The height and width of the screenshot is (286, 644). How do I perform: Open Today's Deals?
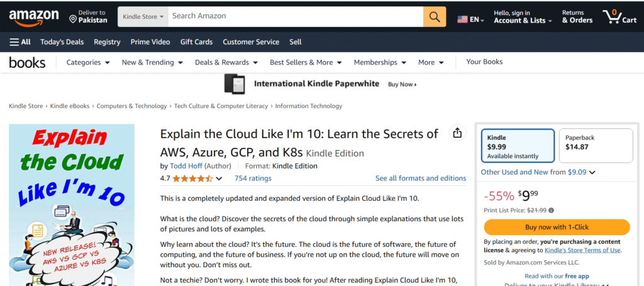(x=62, y=42)
